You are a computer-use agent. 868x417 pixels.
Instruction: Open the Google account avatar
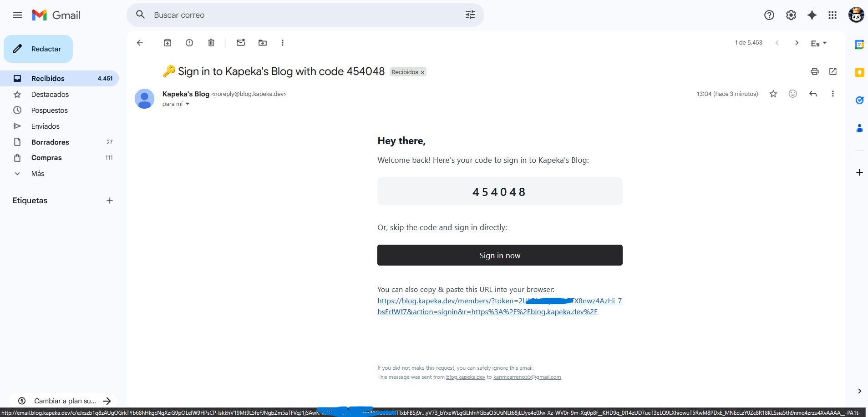[856, 15]
